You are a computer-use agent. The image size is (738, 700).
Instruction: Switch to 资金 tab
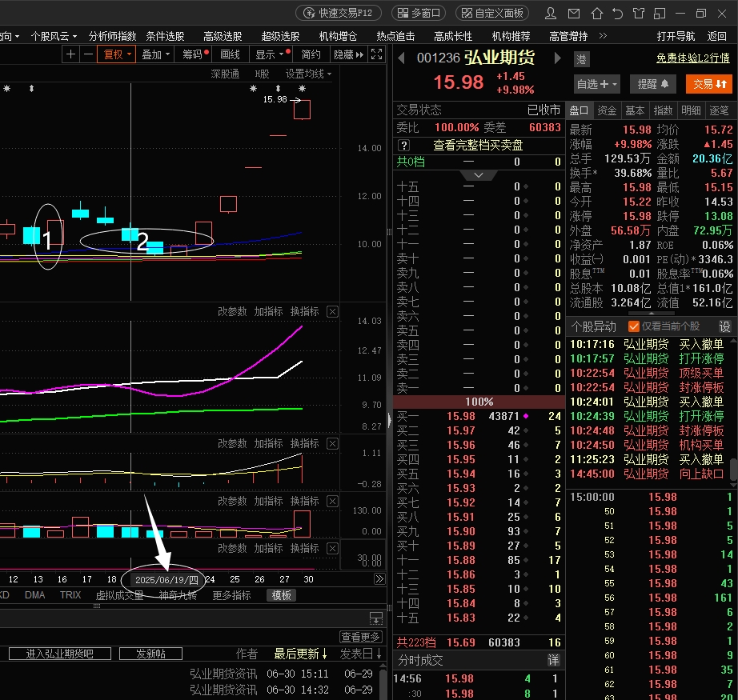click(x=607, y=110)
